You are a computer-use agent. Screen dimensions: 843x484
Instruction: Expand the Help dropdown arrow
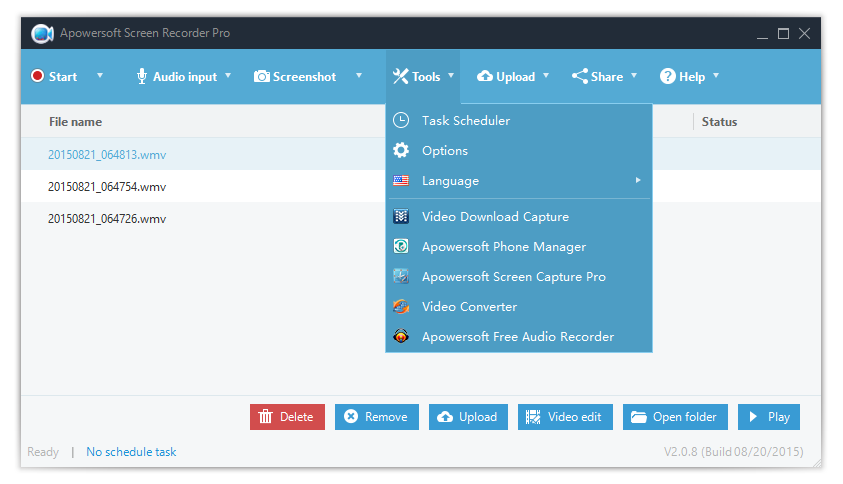point(716,76)
